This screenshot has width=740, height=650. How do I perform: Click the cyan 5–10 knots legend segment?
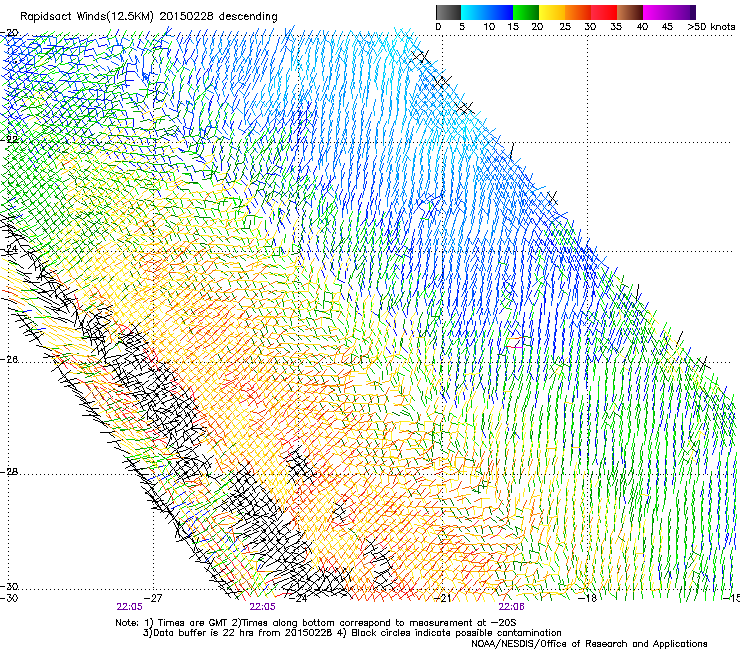click(x=474, y=12)
